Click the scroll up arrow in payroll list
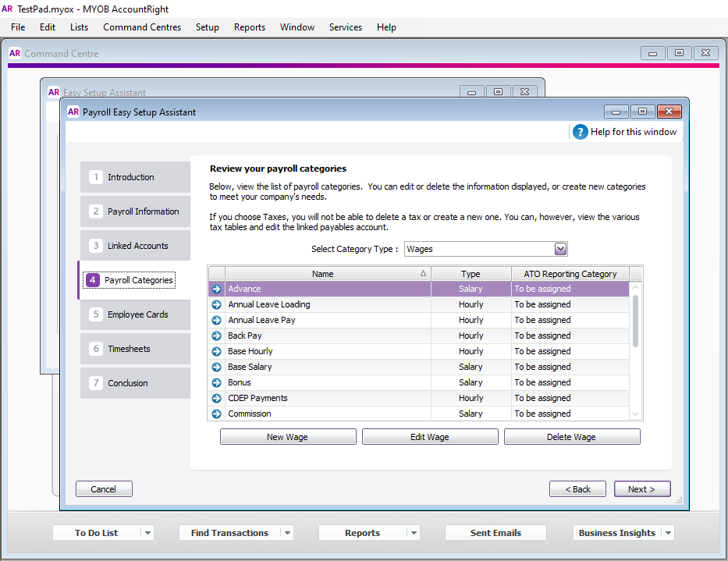This screenshot has height=561, width=728. coord(636,287)
